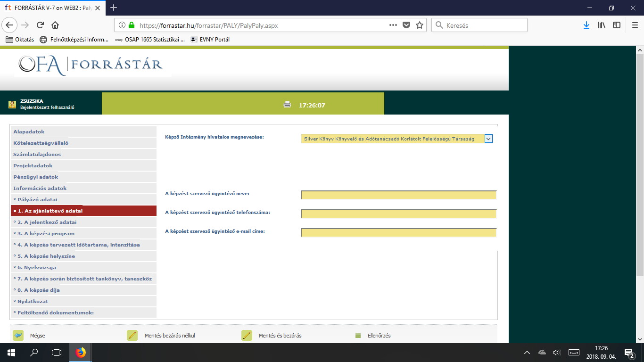Open the browser home page icon
This screenshot has height=362, width=644.
point(55,25)
